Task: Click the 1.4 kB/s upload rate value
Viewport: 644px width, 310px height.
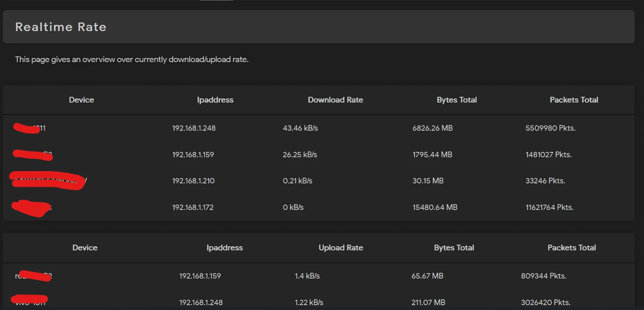Action: 307,276
